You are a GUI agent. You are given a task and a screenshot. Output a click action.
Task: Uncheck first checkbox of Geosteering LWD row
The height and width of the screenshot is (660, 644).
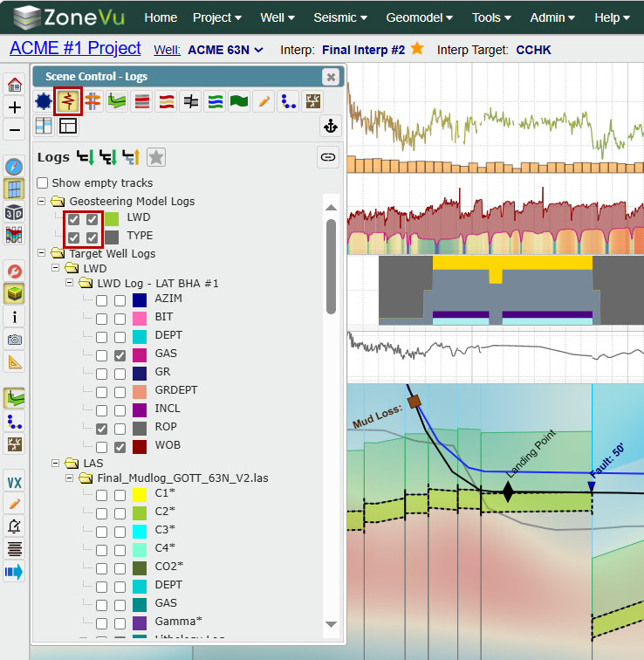73,219
